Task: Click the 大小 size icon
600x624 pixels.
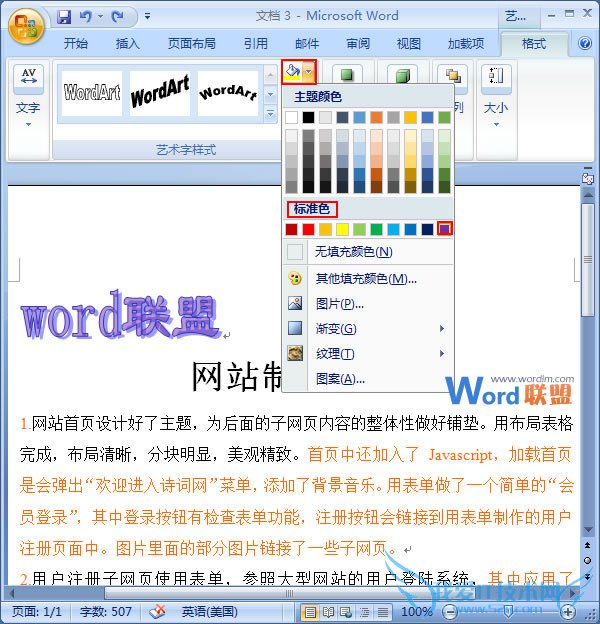Action: point(496,76)
